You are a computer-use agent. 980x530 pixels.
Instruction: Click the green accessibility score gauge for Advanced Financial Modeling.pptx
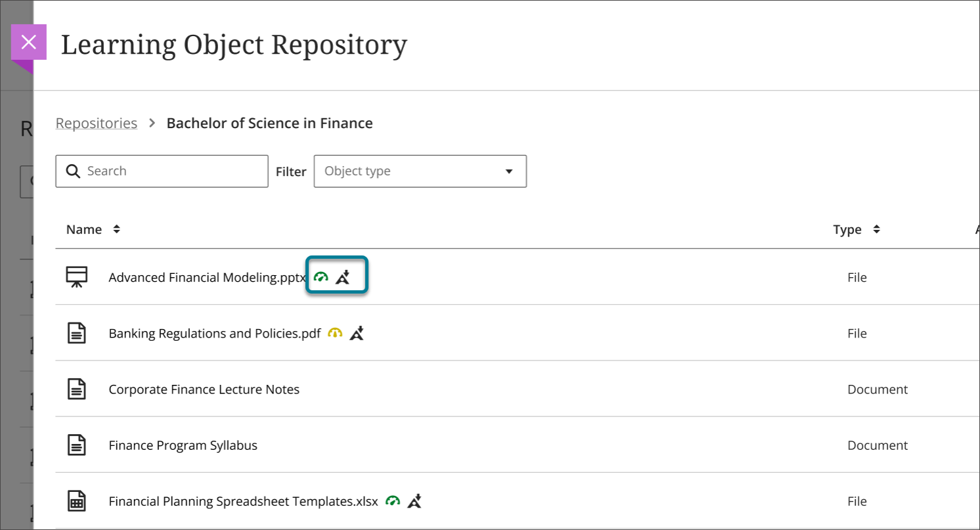coord(321,278)
